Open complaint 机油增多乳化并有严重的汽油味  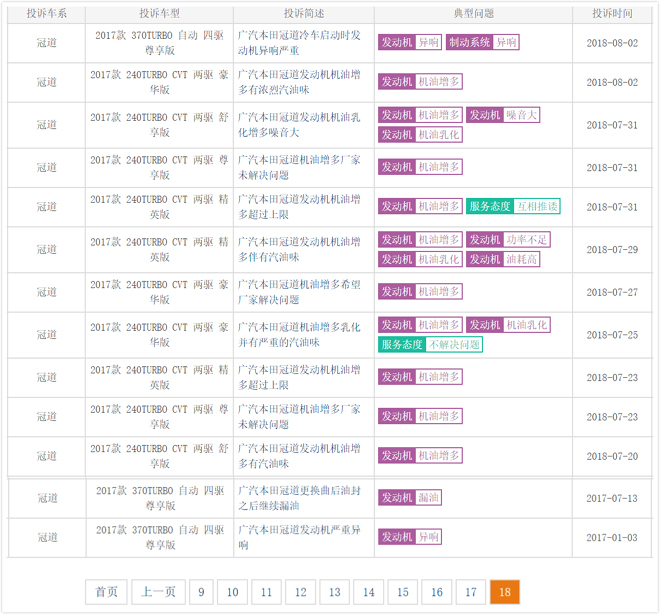299,335
